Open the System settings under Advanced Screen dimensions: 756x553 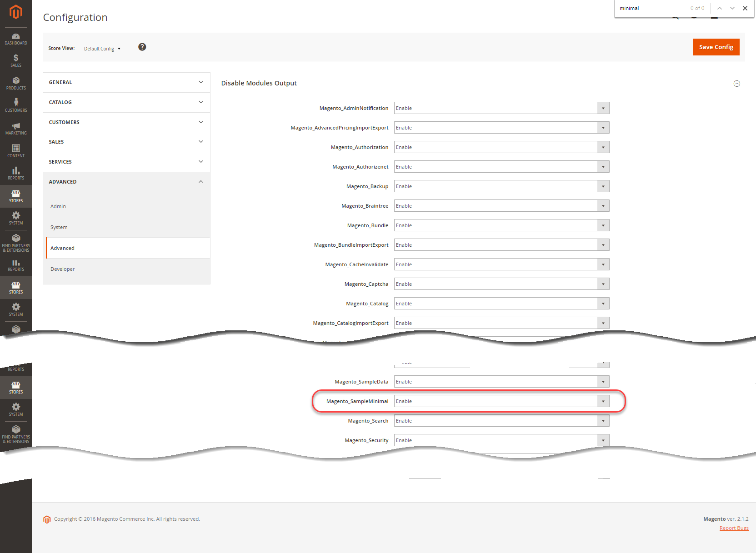click(x=127, y=227)
